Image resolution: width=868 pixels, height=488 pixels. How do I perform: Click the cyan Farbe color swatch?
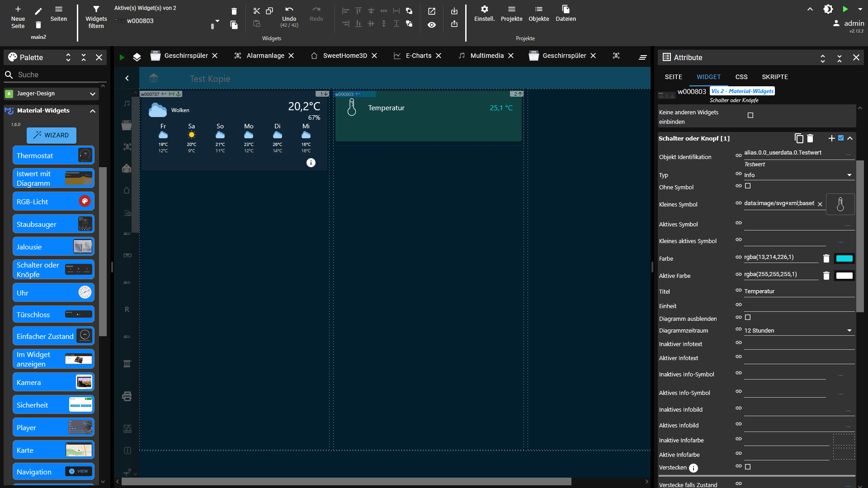coord(844,258)
